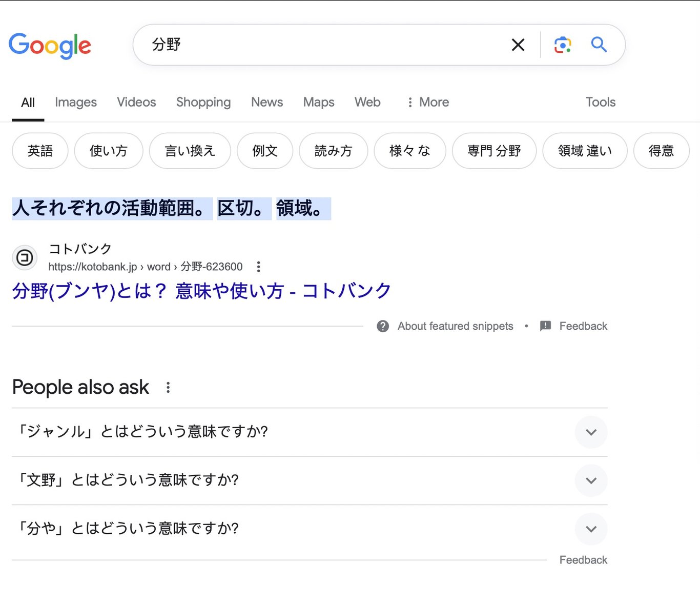Select the 専門 分野 suggestion chip
The image size is (700, 603).
coord(494,151)
